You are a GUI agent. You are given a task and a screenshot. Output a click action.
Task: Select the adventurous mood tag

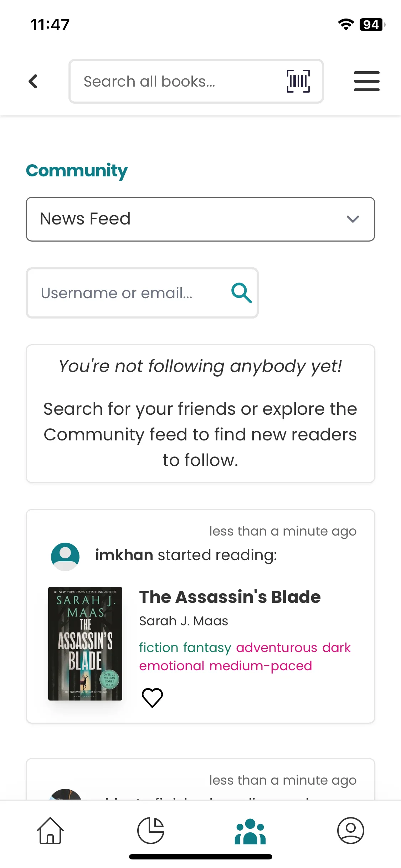point(276,647)
